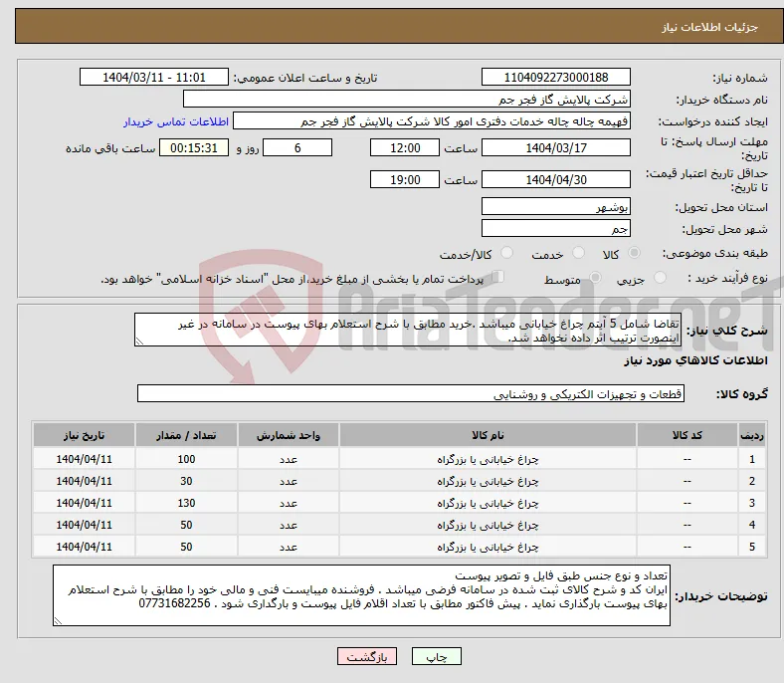Click the remaining days field showing 6
Viewport: 784px width, 683px height.
point(297,147)
